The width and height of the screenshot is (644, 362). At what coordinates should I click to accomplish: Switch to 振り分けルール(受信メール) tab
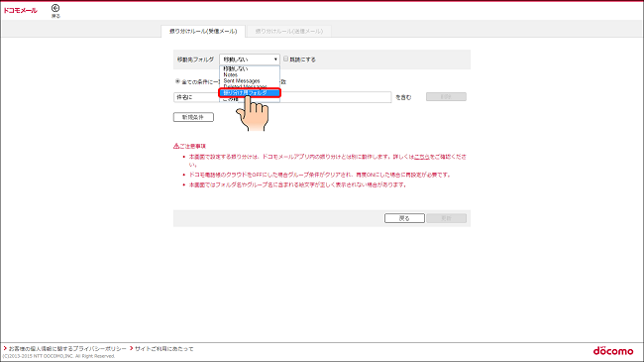click(x=203, y=32)
